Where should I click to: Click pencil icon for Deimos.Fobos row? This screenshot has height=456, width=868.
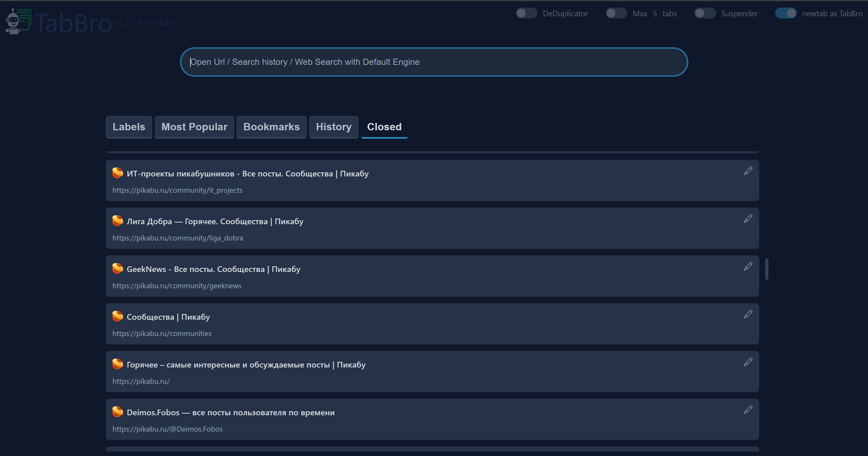click(x=748, y=410)
